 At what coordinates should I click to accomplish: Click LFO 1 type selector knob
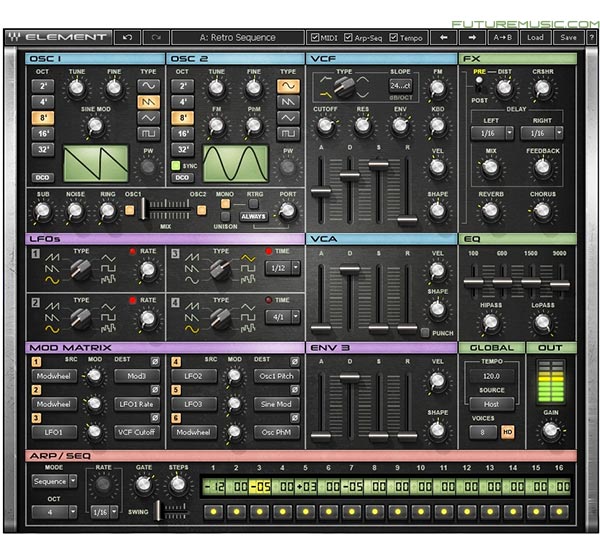coord(81,269)
